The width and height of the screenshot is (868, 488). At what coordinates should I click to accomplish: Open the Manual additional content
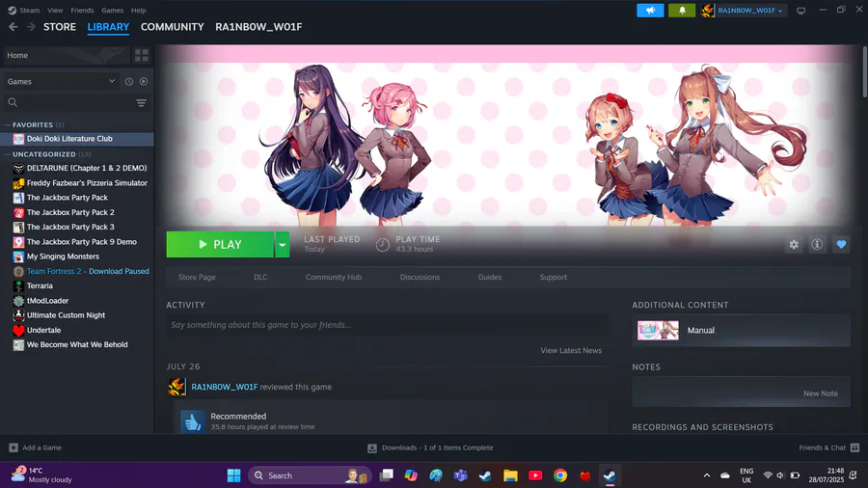742,330
